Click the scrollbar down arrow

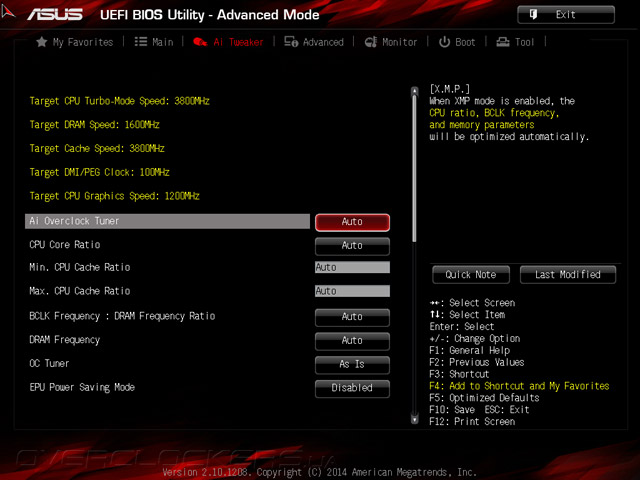[415, 419]
